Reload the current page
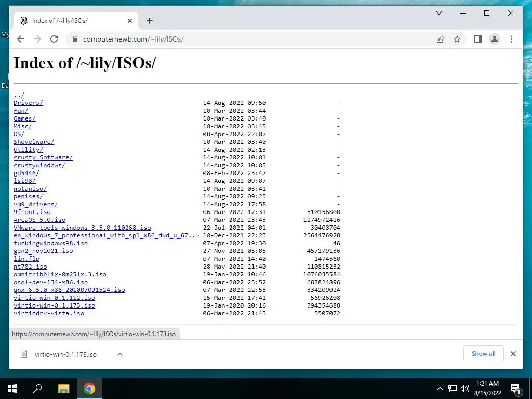The height and width of the screenshot is (399, 532). click(x=54, y=39)
